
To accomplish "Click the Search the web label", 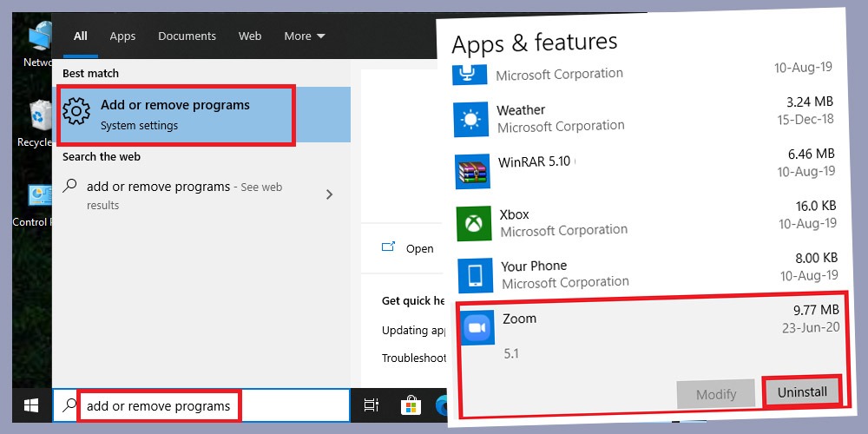I will point(102,156).
